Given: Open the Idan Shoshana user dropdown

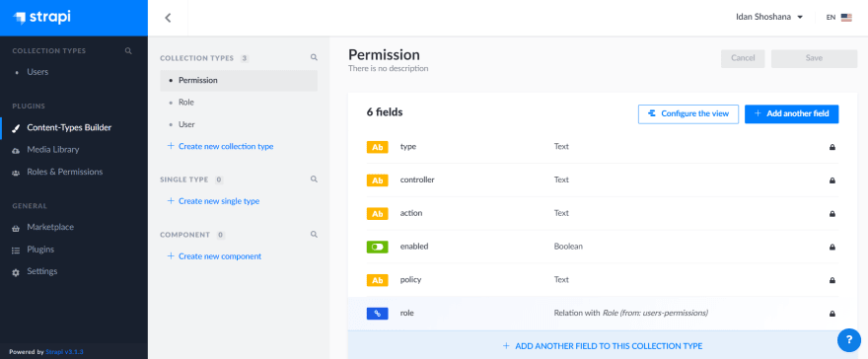Looking at the screenshot, I should click(769, 17).
